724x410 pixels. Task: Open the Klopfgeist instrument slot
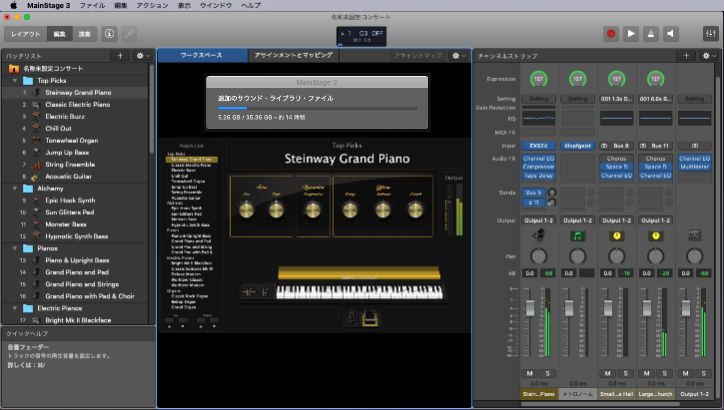pyautogui.click(x=577, y=146)
